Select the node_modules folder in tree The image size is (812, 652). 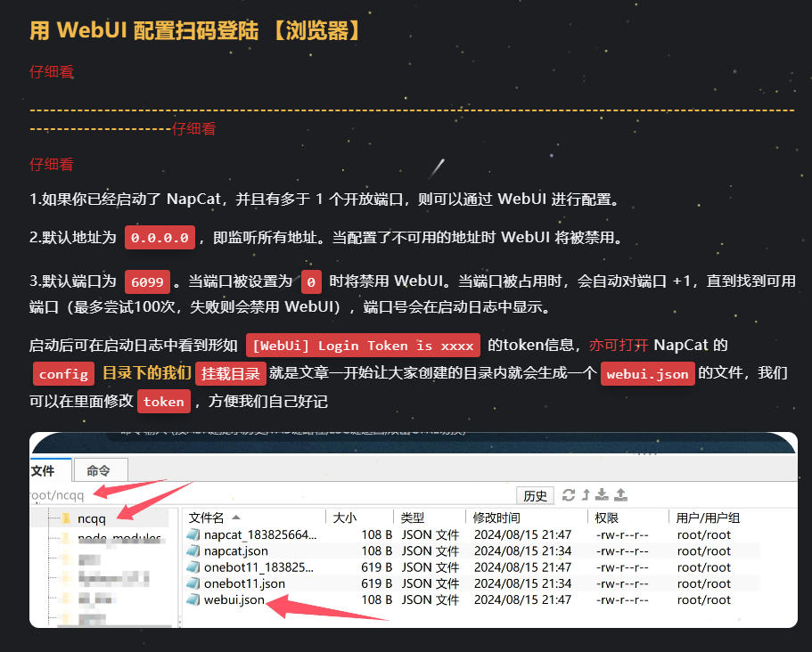(119, 539)
